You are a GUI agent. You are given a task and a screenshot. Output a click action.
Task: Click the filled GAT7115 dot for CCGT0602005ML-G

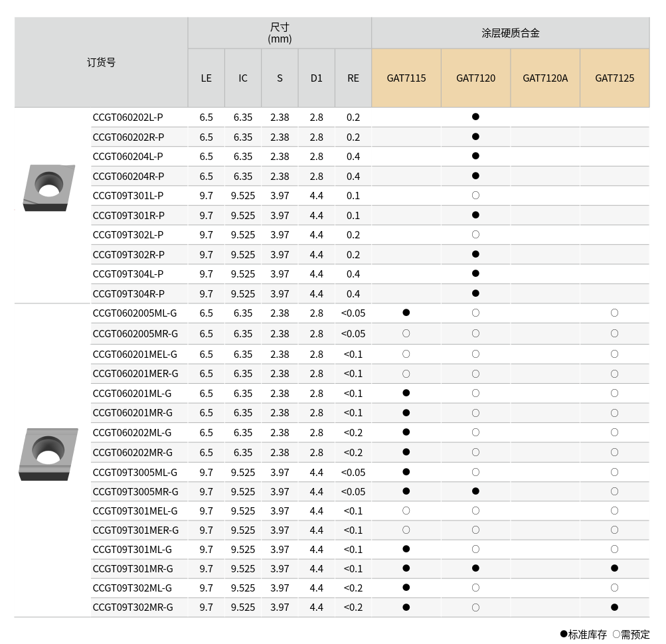pyautogui.click(x=406, y=312)
